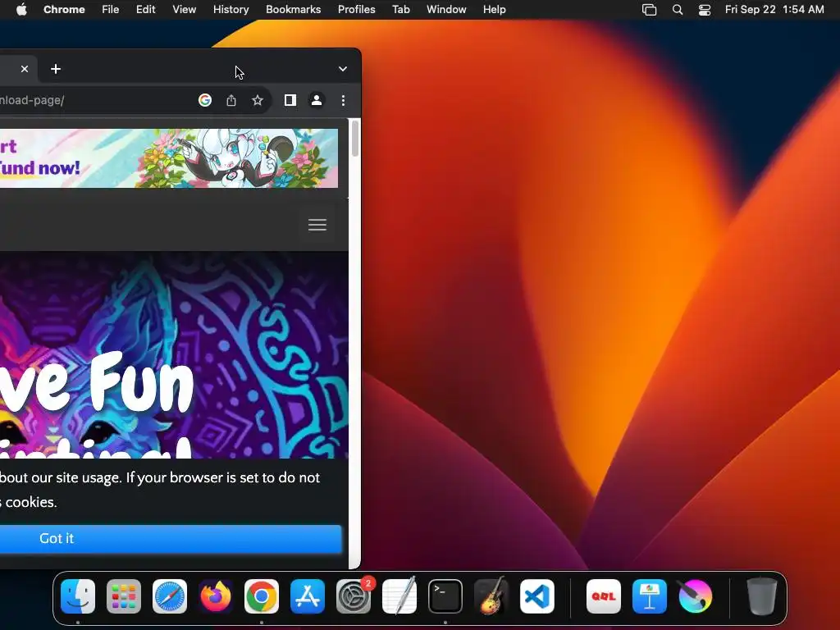The width and height of the screenshot is (840, 630).
Task: Open the History menu
Action: [x=231, y=9]
